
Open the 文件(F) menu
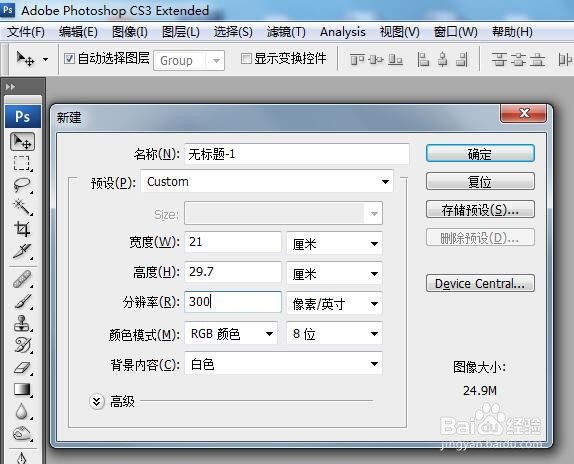[26, 32]
